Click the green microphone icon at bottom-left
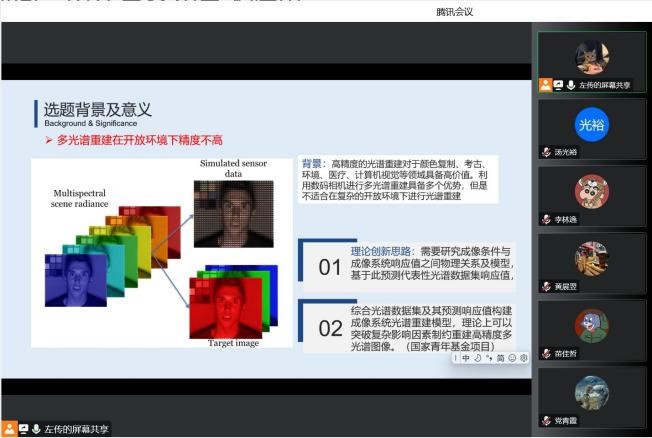 (x=36, y=429)
